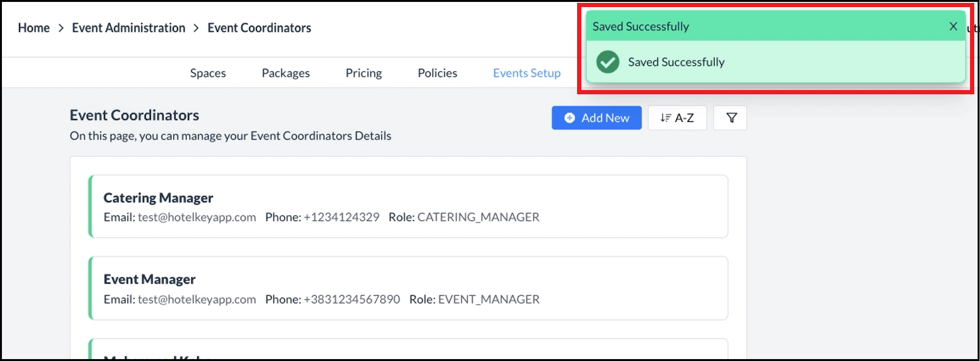Click the Catering Manager phone number
Image resolution: width=980 pixels, height=361 pixels.
[341, 217]
